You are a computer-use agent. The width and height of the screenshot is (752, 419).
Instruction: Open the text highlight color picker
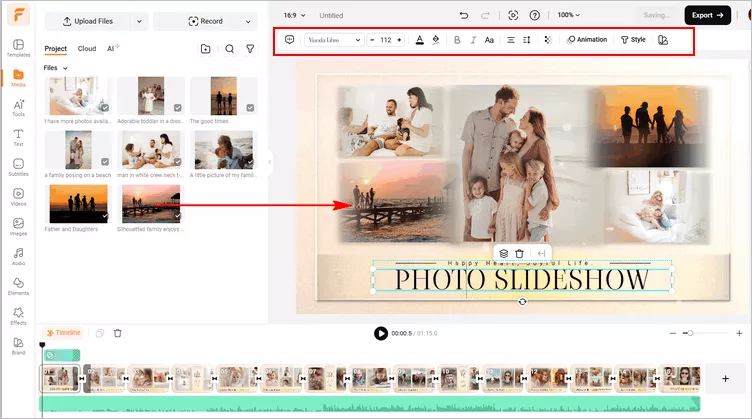[435, 40]
